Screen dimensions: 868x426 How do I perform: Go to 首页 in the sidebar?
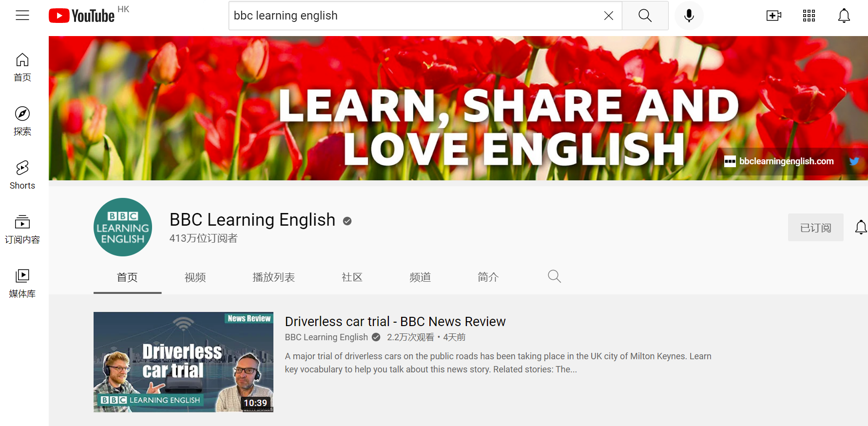point(22,67)
